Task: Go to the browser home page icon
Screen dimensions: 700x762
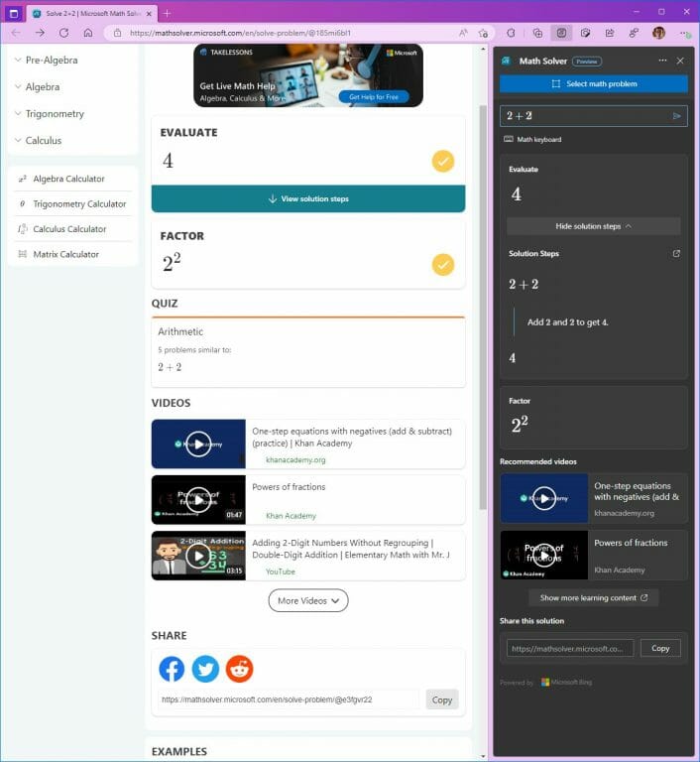Action: click(x=88, y=33)
